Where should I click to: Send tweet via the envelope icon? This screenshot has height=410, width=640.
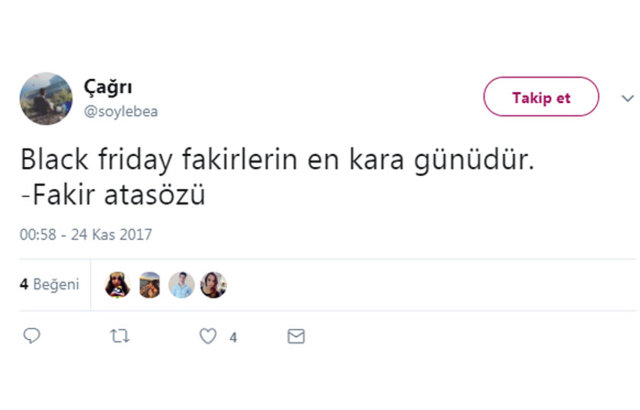295,337
